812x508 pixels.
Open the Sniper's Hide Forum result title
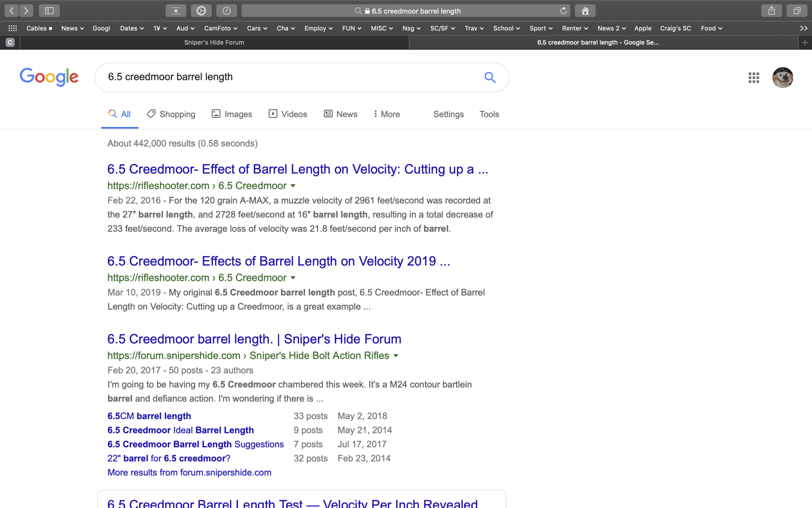point(254,339)
